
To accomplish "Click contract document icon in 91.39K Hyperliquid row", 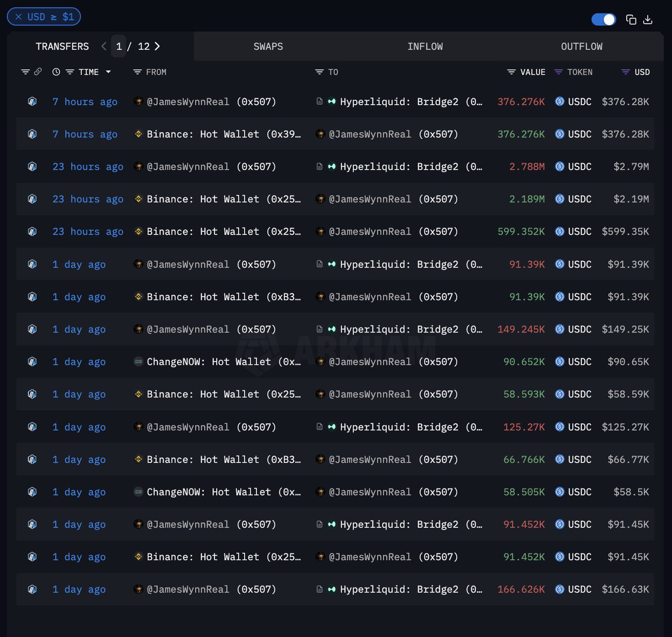I will click(x=319, y=264).
